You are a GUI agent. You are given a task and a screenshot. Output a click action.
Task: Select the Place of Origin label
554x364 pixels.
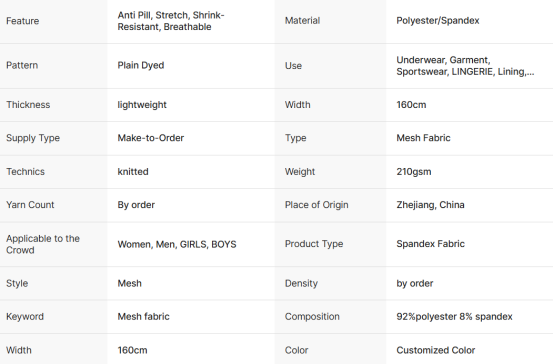tap(317, 205)
